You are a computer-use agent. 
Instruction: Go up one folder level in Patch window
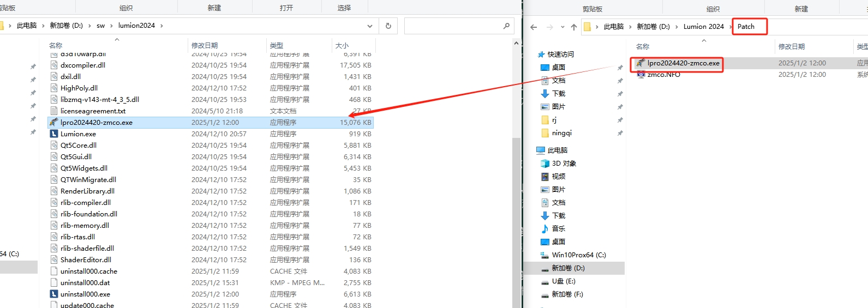click(574, 27)
